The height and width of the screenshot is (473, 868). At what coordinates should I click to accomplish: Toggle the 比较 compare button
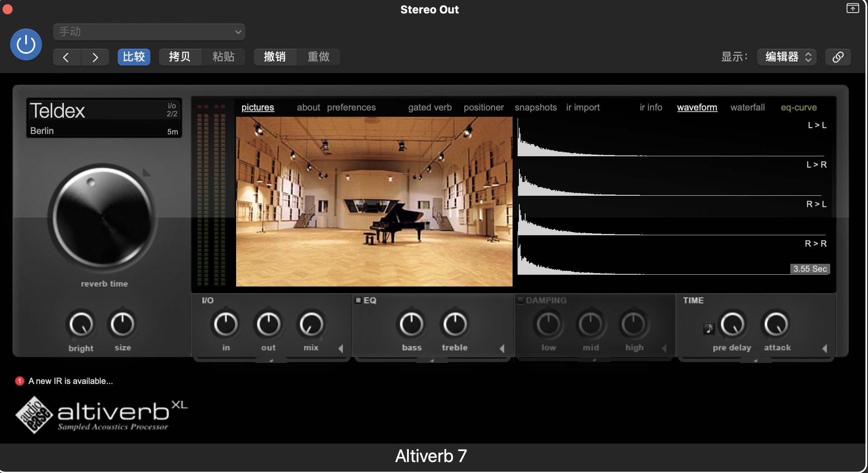click(x=134, y=57)
